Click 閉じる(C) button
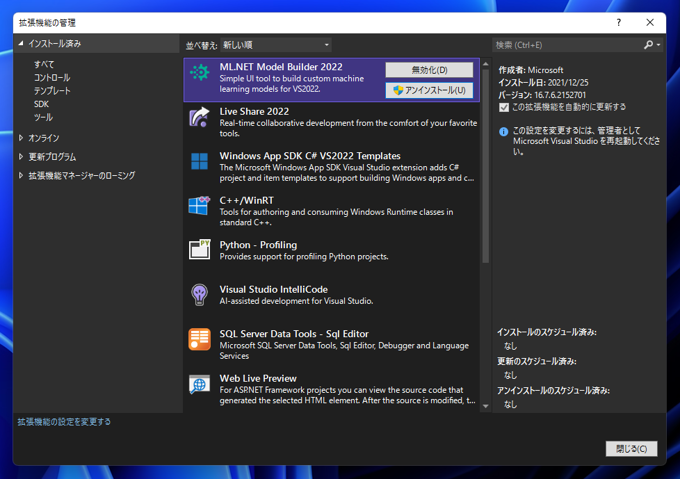Image resolution: width=680 pixels, height=479 pixels. coord(631,449)
